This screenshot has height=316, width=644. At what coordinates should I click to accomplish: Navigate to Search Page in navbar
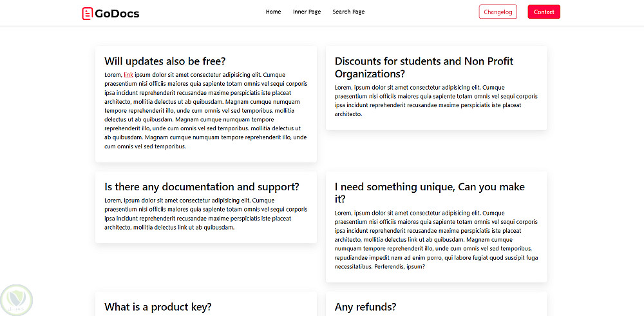(x=348, y=12)
